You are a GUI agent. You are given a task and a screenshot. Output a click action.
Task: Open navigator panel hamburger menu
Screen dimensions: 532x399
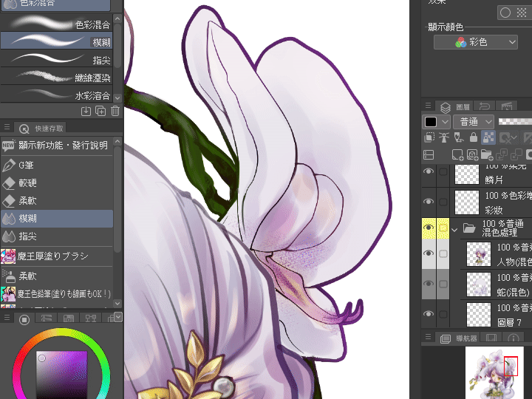[428, 337]
